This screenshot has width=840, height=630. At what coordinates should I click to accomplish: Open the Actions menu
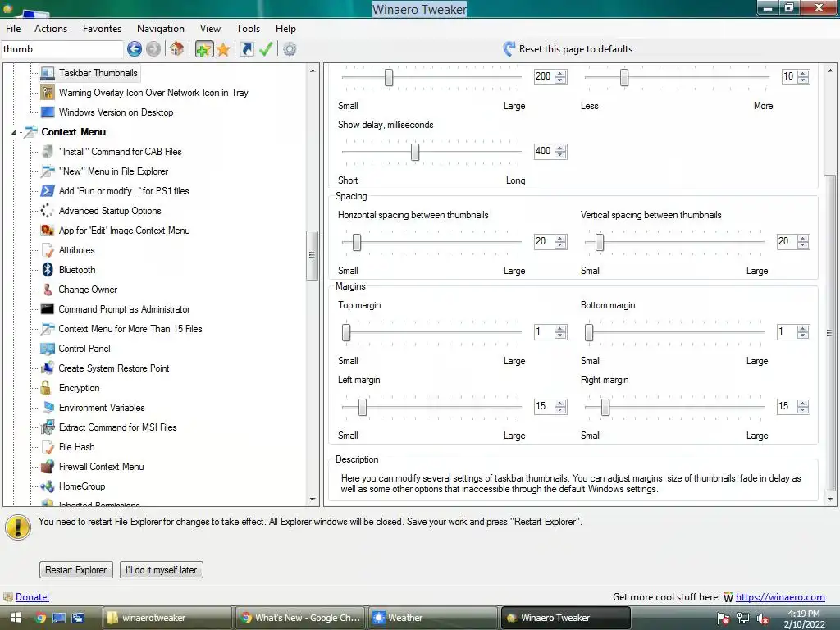click(x=51, y=29)
